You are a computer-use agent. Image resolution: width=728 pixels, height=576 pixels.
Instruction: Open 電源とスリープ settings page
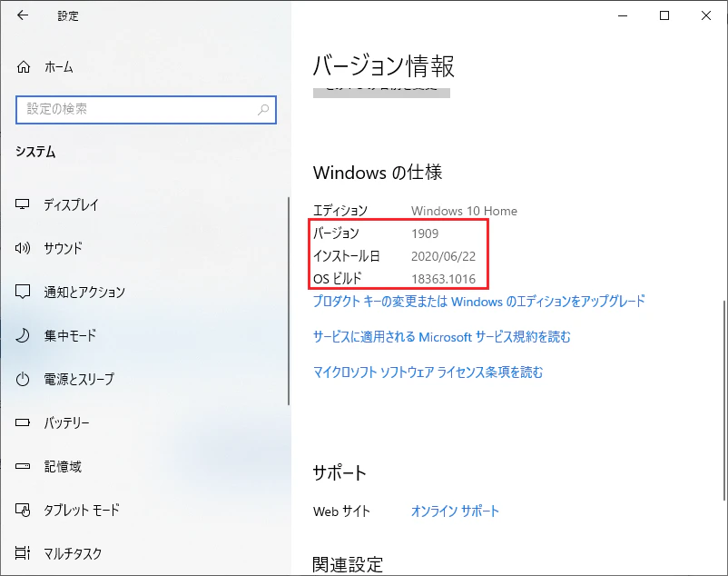(x=79, y=379)
